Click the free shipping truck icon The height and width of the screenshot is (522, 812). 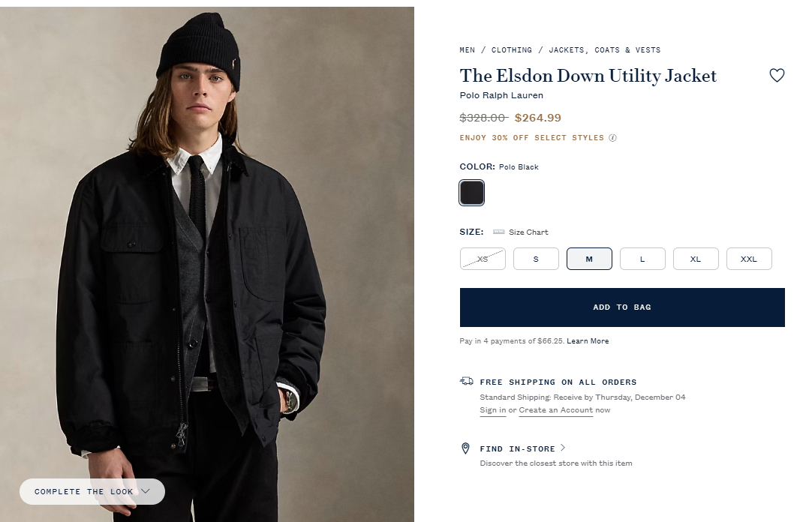click(x=467, y=382)
